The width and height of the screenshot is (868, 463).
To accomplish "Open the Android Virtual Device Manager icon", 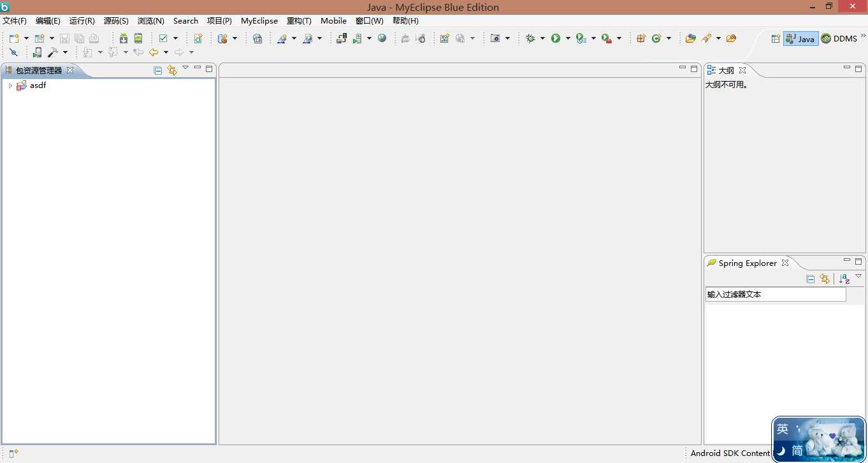I will tap(138, 38).
